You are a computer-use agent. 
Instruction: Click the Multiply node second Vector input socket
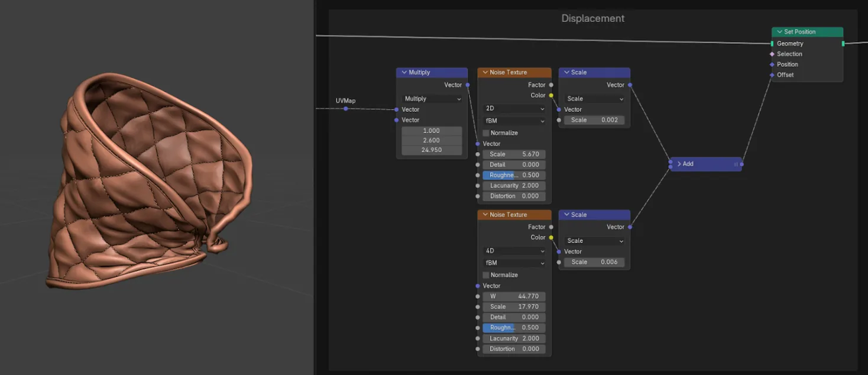click(397, 120)
